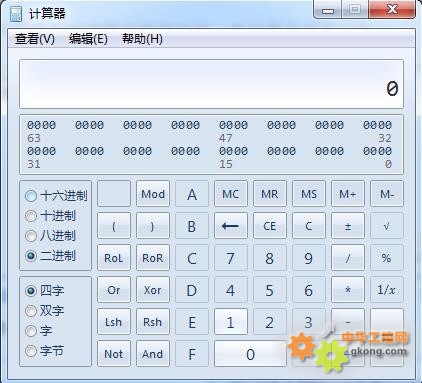The height and width of the screenshot is (383, 422).
Task: Click the close parenthesis button
Action: tap(153, 226)
